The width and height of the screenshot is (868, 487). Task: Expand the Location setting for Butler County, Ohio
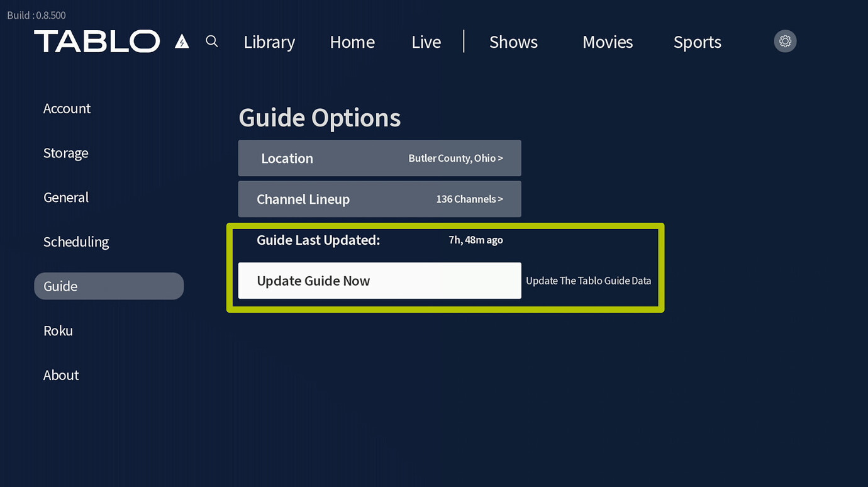379,158
